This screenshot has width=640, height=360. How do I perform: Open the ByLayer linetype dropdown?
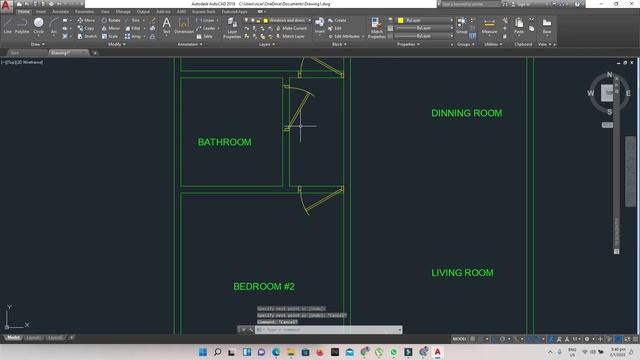451,36
